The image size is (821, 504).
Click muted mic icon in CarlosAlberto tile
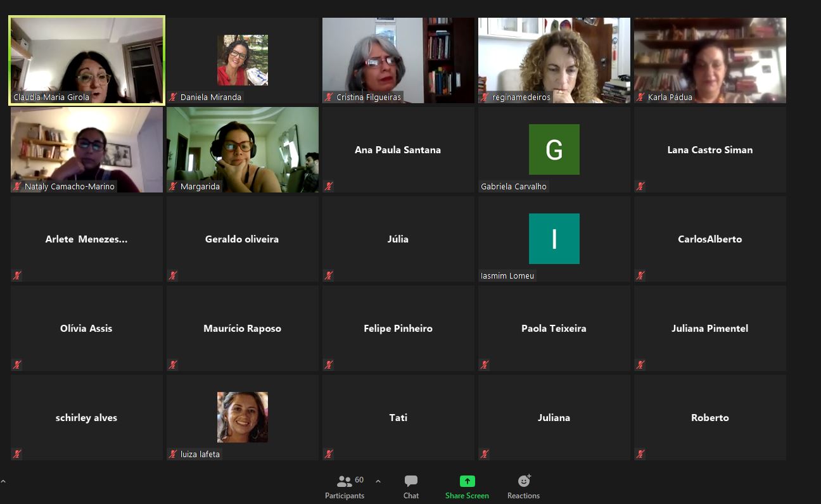pyautogui.click(x=640, y=275)
